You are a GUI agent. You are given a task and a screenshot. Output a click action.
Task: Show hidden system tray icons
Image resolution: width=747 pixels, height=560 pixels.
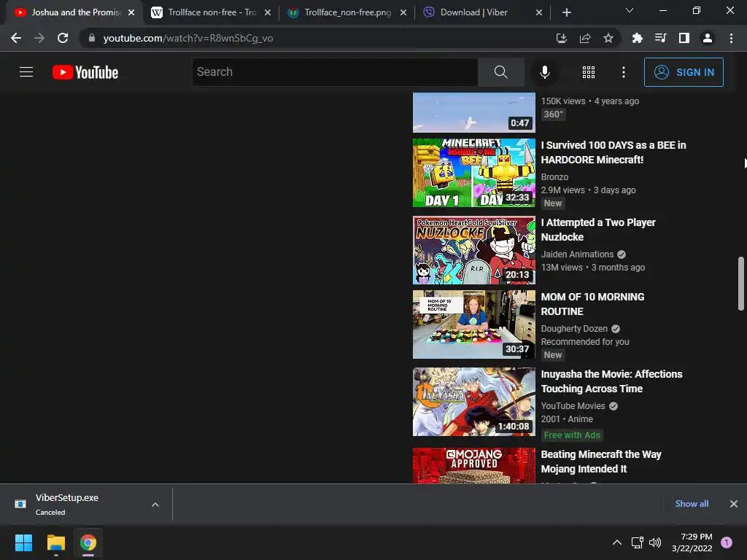[x=617, y=542]
